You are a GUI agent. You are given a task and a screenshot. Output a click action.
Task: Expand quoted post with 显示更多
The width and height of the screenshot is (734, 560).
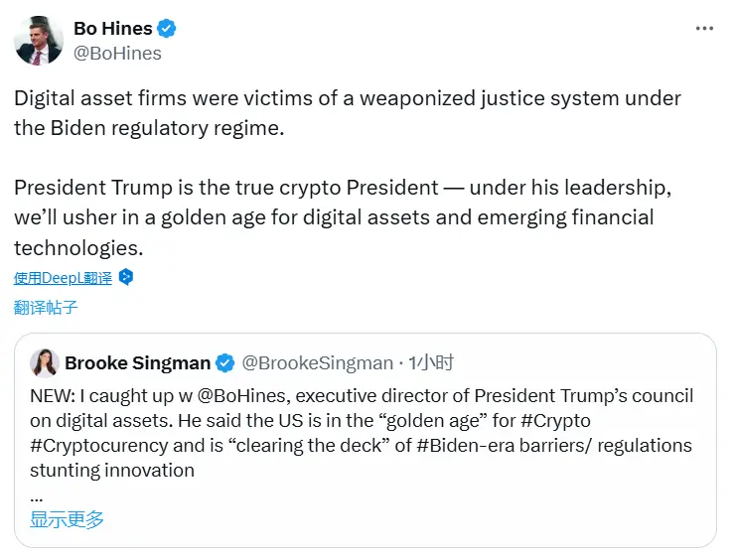[67, 518]
